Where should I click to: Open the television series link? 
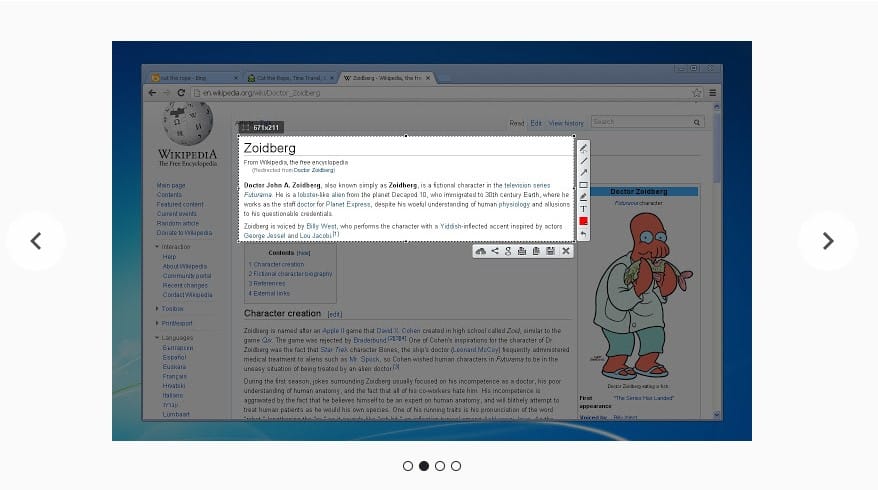[x=527, y=185]
